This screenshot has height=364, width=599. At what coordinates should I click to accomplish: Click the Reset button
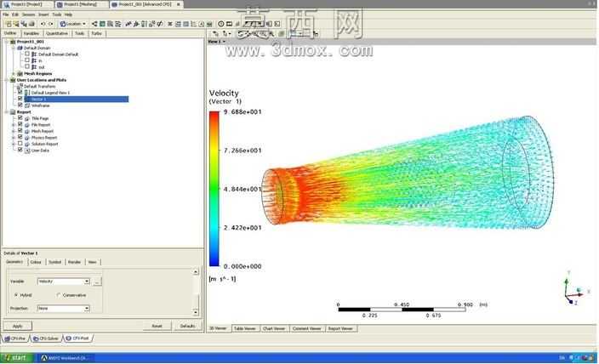point(157,326)
